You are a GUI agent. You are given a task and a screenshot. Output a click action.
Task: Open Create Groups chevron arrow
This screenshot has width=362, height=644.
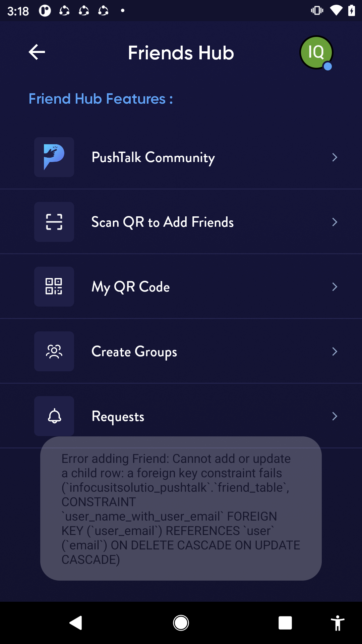click(334, 352)
